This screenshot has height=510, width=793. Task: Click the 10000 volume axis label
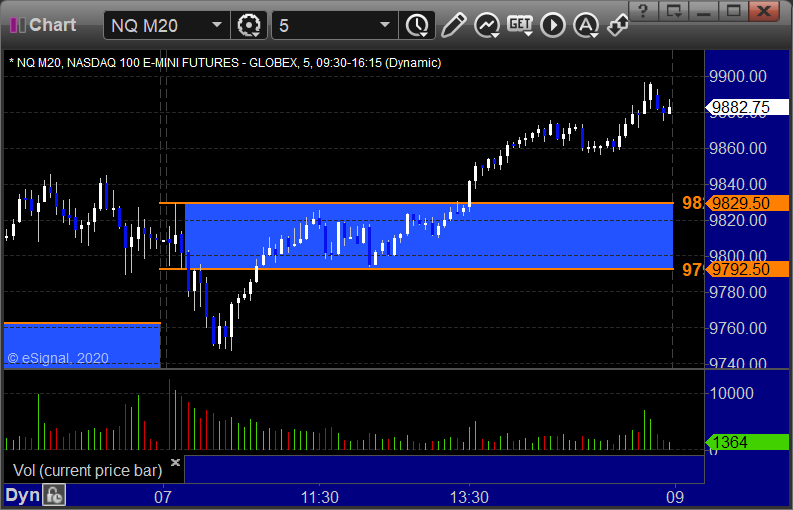coord(732,393)
